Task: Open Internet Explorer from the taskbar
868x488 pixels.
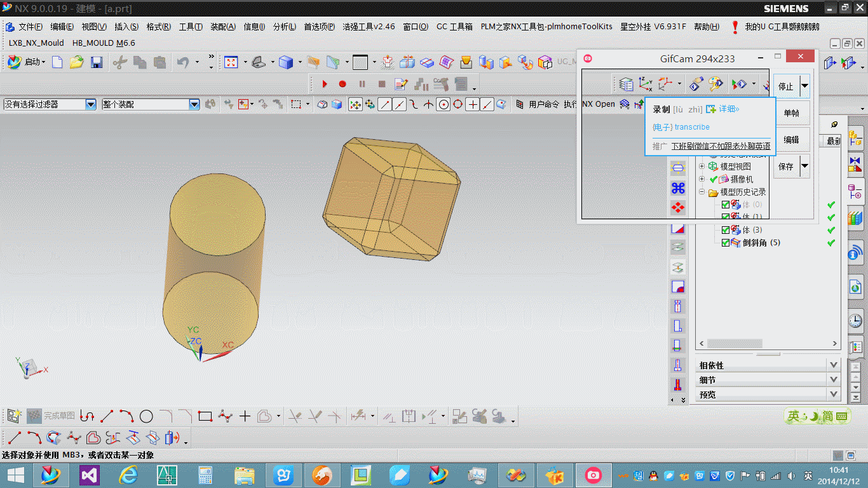Action: coord(128,475)
